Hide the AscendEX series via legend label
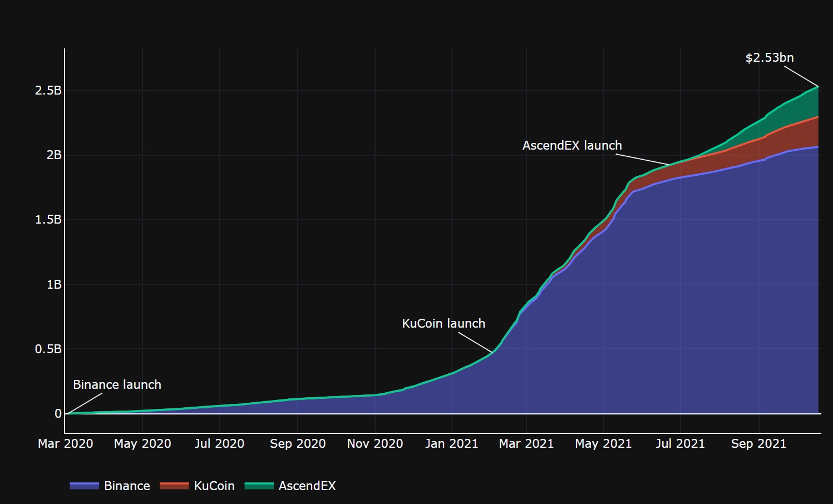Image resolution: width=833 pixels, height=504 pixels. [x=307, y=486]
